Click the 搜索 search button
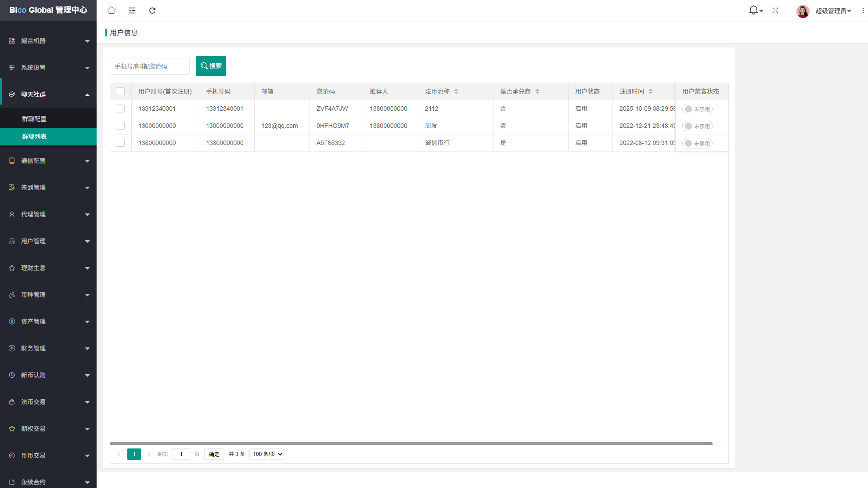Image resolution: width=868 pixels, height=488 pixels. click(211, 66)
